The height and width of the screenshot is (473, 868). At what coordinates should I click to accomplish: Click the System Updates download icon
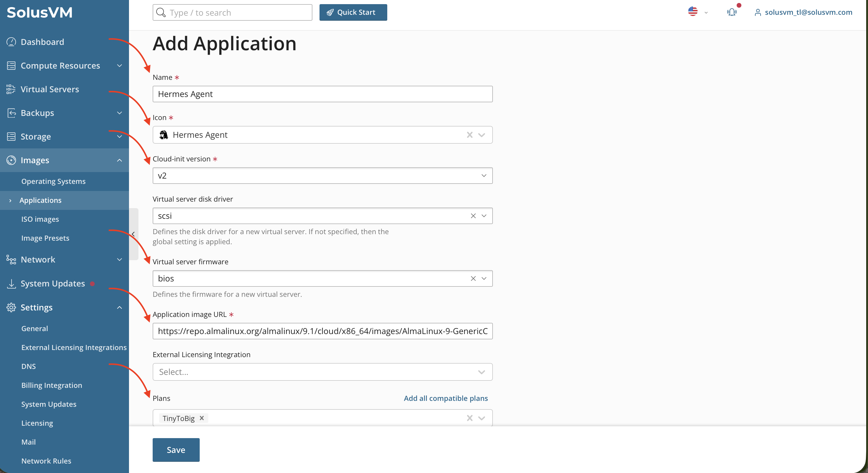[x=11, y=284]
